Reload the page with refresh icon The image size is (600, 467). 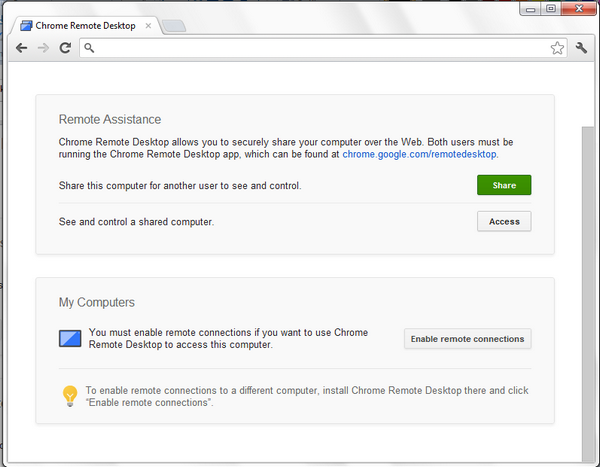click(x=65, y=47)
